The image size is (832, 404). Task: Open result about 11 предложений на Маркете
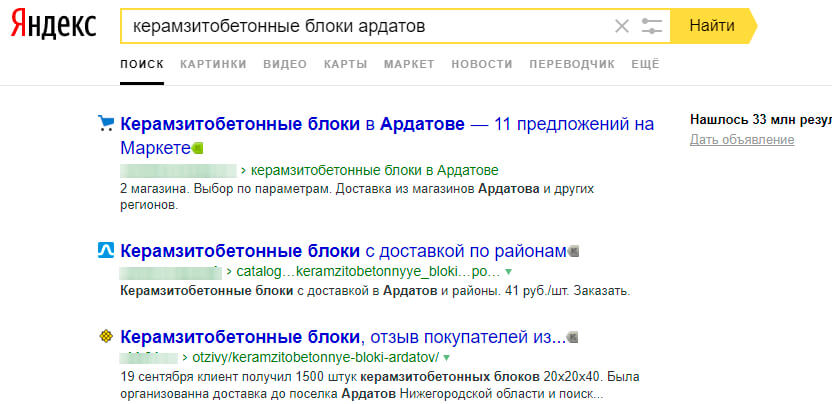point(387,136)
